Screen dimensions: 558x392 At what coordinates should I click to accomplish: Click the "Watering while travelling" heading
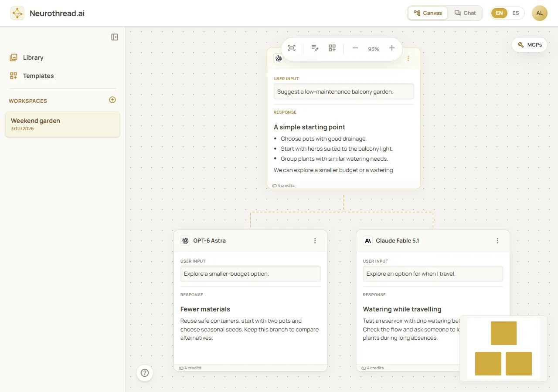click(x=402, y=309)
